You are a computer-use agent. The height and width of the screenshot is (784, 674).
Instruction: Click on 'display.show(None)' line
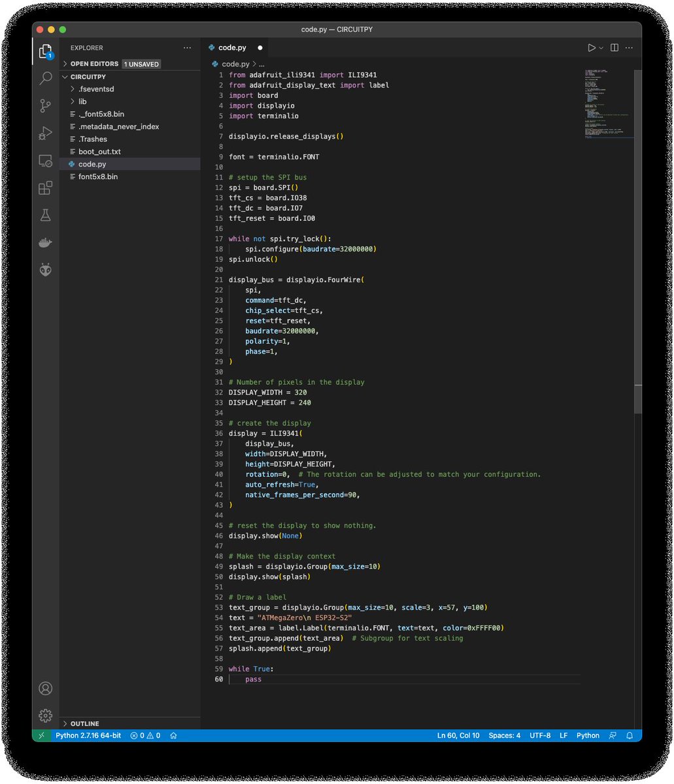pos(265,536)
